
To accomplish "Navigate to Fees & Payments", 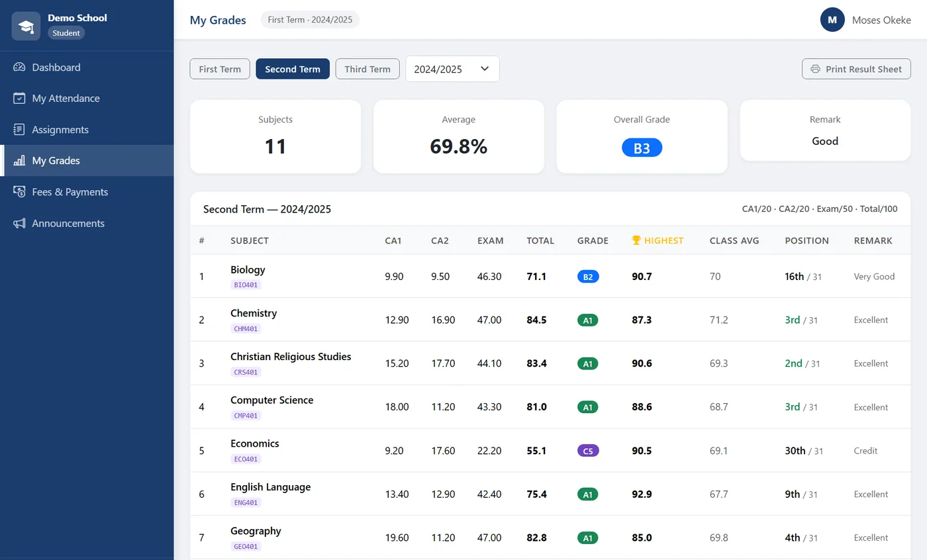I will (87, 191).
